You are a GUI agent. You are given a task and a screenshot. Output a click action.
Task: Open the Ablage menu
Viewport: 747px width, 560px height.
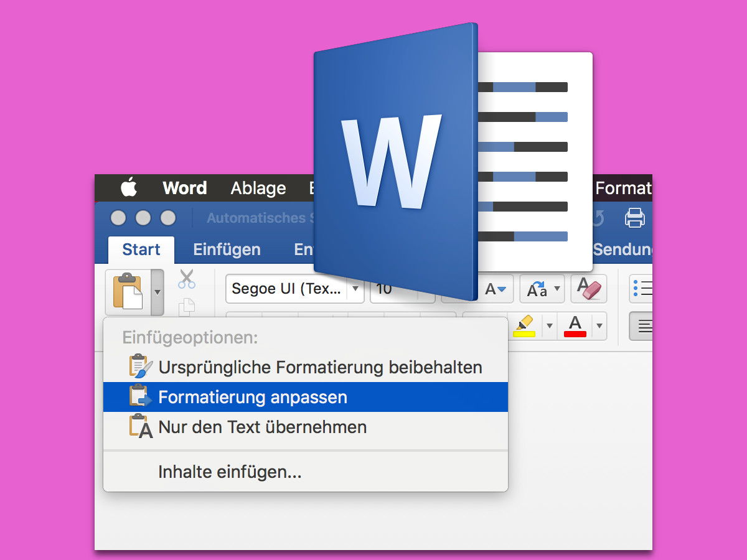point(258,188)
